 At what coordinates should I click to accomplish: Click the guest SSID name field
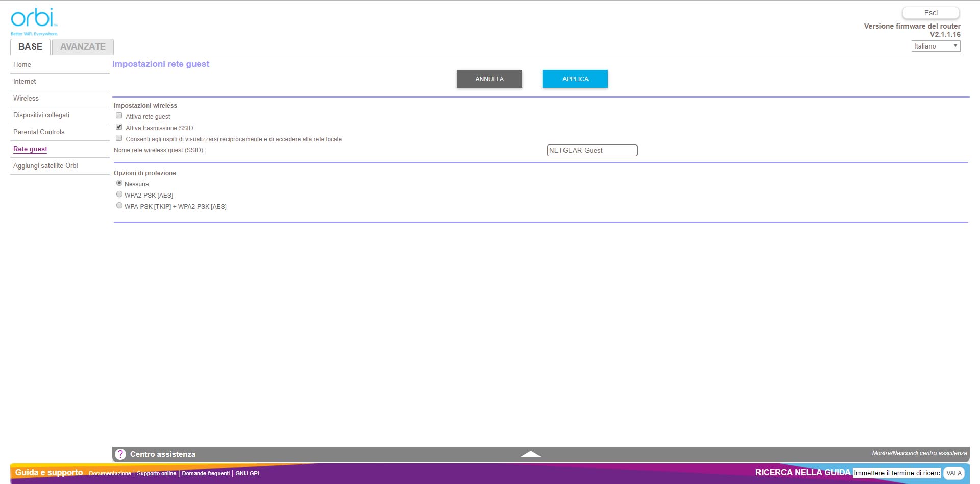[x=592, y=150]
